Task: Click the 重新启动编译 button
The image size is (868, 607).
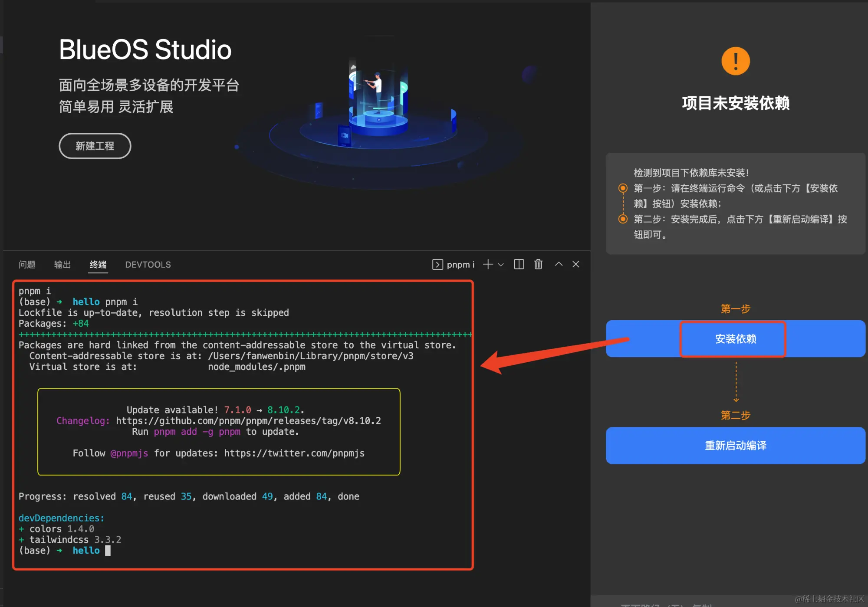Action: 735,446
